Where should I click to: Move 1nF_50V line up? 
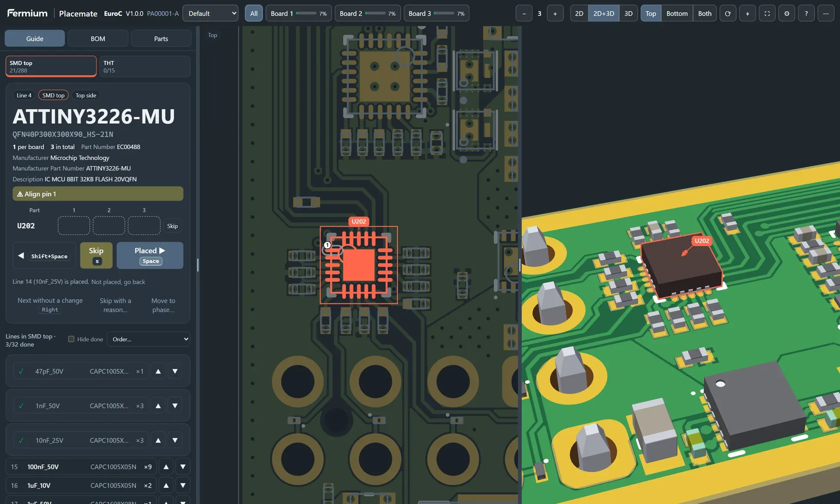click(158, 406)
